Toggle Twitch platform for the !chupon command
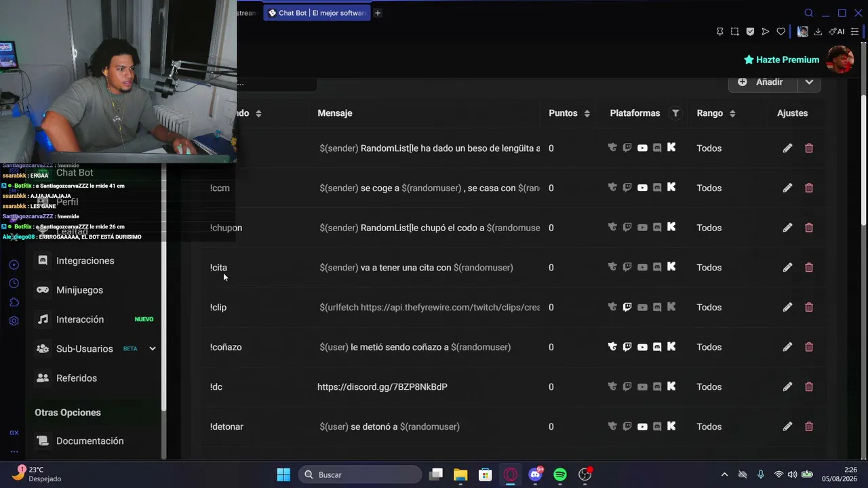 click(x=627, y=228)
